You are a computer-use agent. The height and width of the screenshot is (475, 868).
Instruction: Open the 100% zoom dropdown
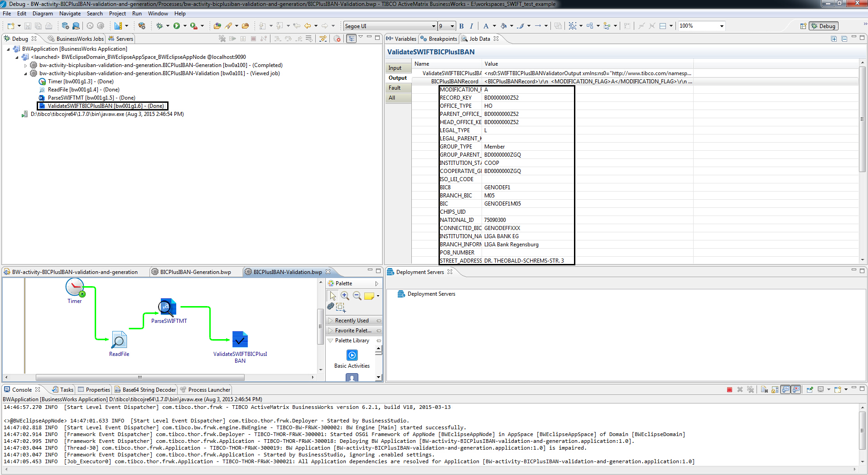tap(722, 26)
